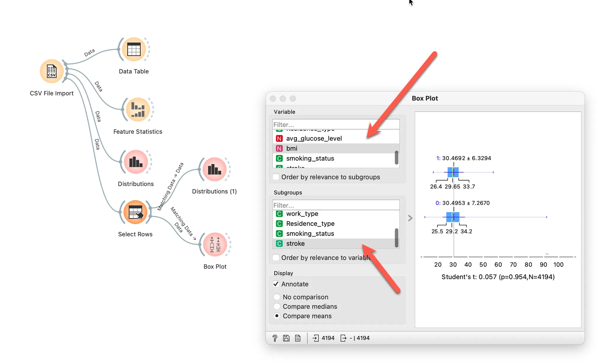
Task: Open the report document icon
Action: pos(298,338)
